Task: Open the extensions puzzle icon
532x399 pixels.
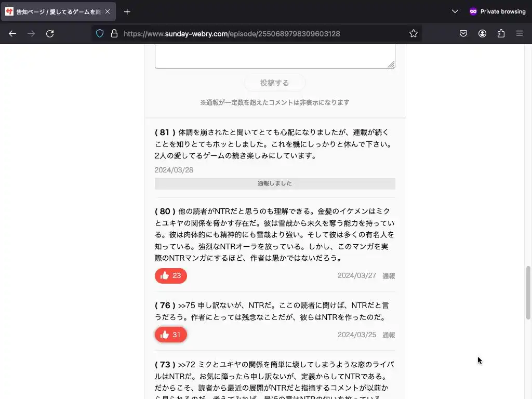Action: pyautogui.click(x=501, y=34)
